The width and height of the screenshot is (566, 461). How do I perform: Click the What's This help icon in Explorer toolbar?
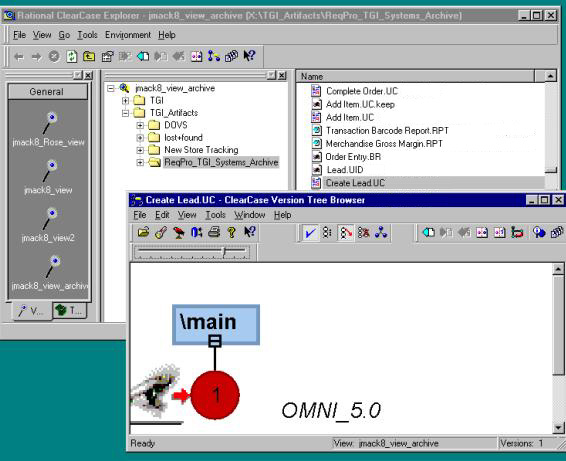(249, 56)
